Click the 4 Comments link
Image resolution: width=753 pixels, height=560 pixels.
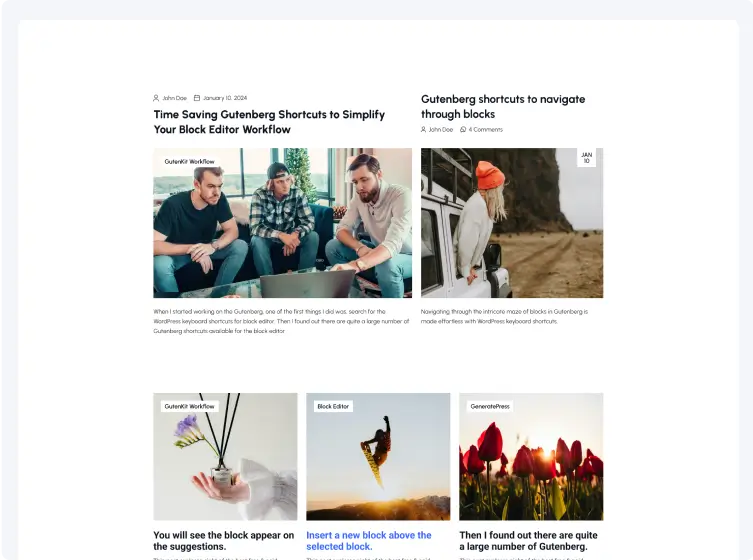(486, 130)
